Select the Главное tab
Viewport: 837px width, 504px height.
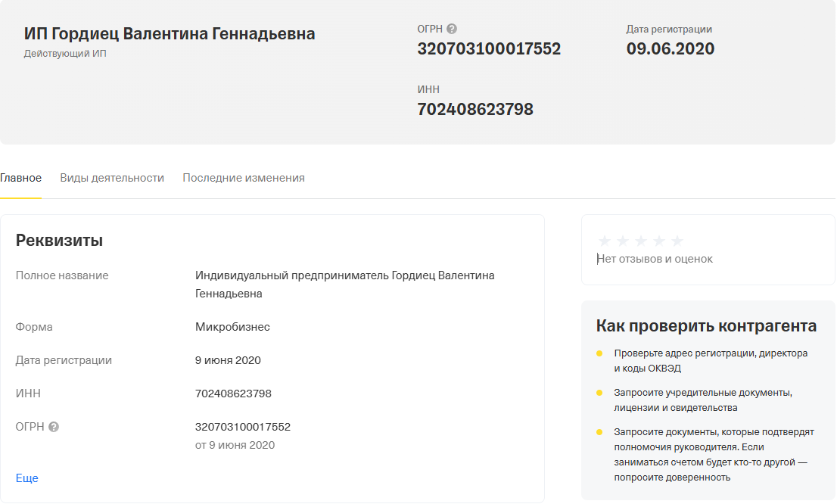[x=21, y=177]
